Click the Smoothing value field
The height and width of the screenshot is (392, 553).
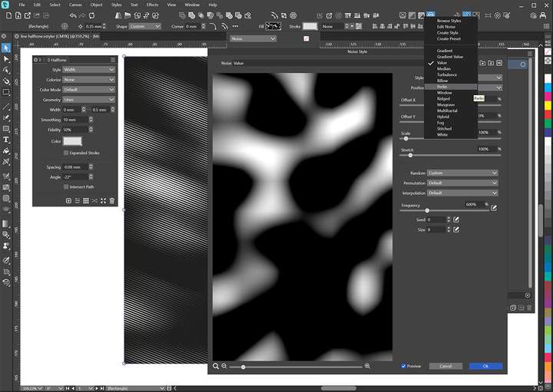point(75,120)
